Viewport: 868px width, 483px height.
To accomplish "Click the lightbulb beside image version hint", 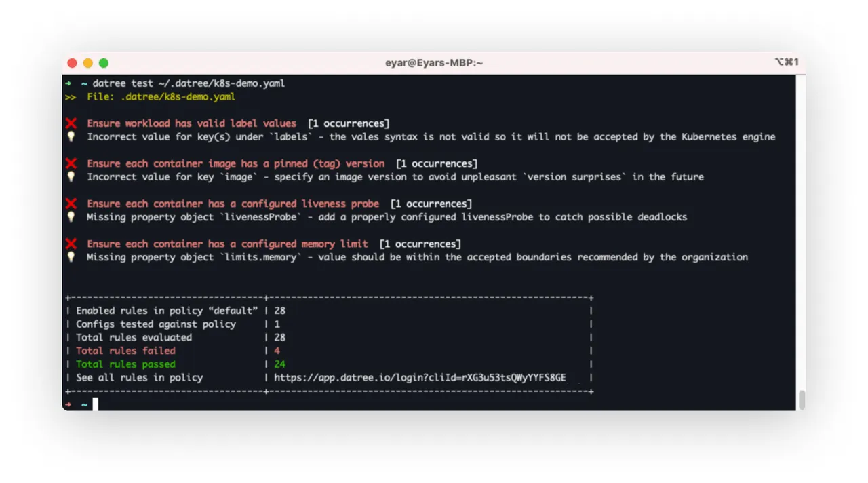I will (71, 177).
